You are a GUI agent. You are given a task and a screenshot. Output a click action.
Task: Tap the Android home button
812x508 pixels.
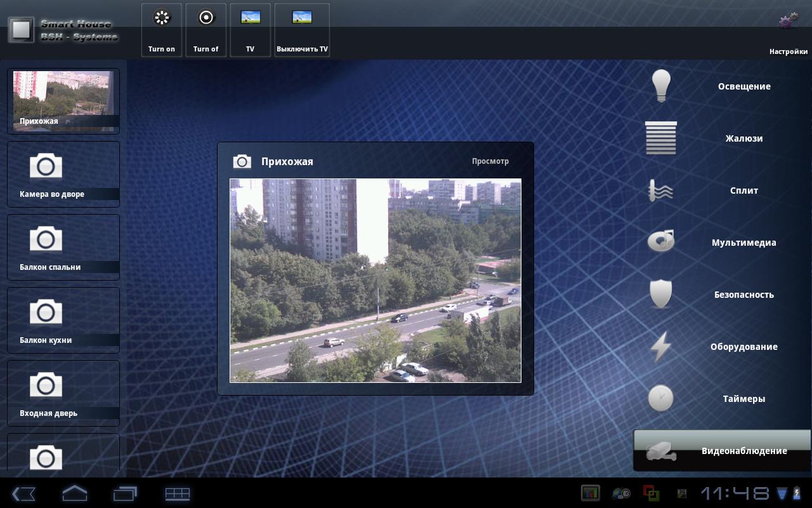(x=74, y=493)
